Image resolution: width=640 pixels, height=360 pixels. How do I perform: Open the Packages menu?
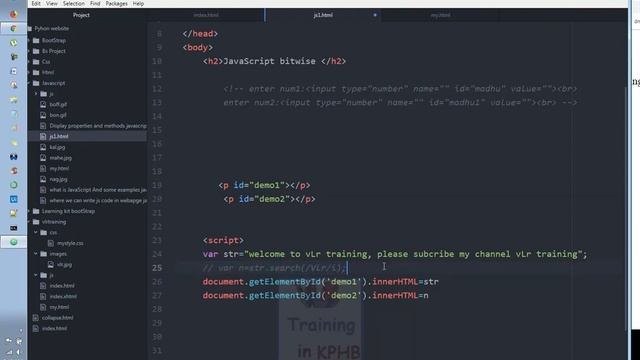pos(116,4)
